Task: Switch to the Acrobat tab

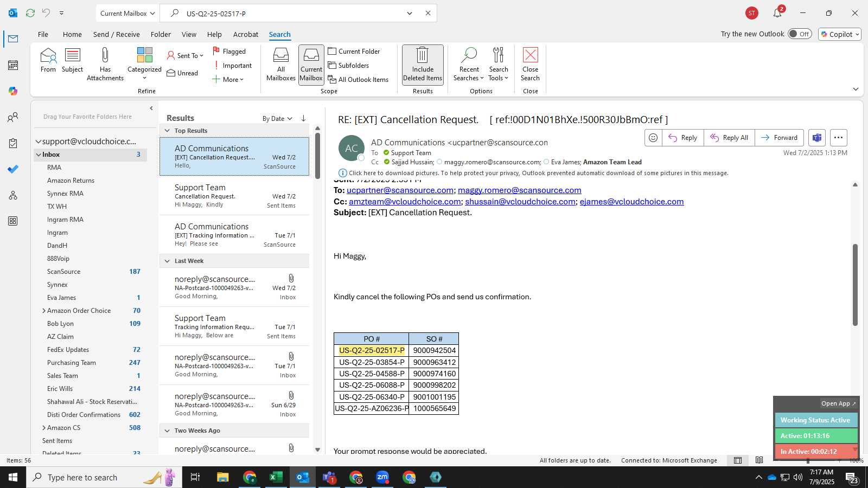Action: click(246, 34)
